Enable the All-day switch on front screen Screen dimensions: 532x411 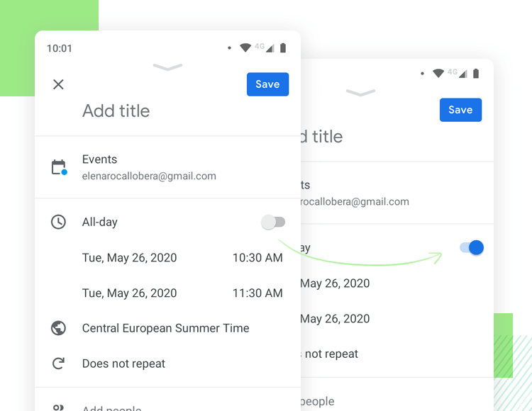coord(273,223)
